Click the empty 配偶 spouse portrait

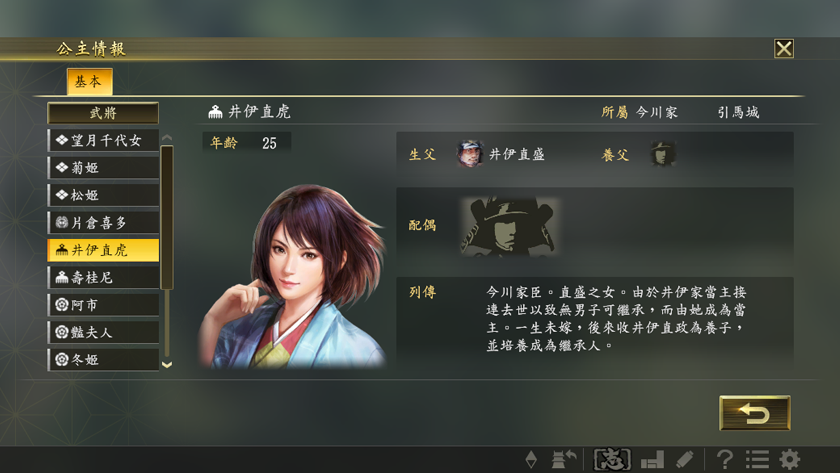point(509,226)
